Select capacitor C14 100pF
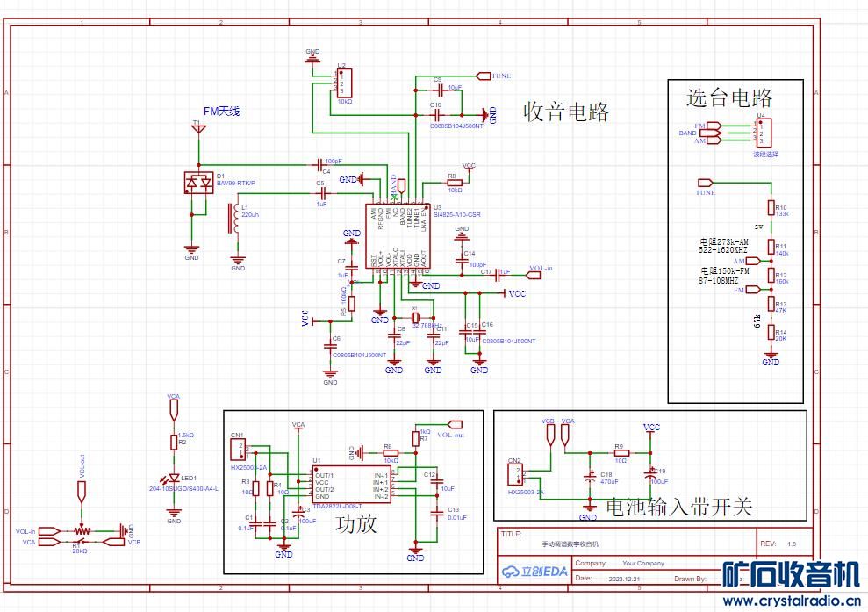 (x=462, y=261)
